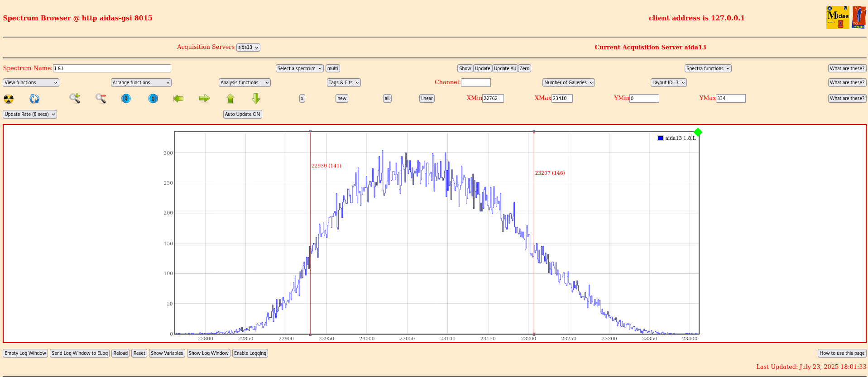
Task: Toggle the Auto Update ON button
Action: pyautogui.click(x=242, y=114)
